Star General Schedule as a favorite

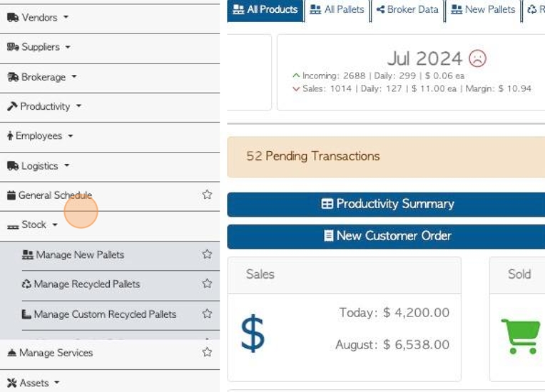(207, 195)
